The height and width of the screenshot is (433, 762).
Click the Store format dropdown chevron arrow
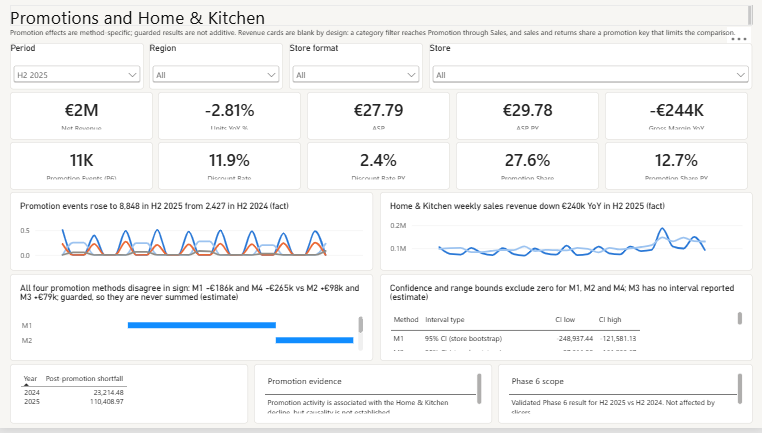(x=411, y=75)
